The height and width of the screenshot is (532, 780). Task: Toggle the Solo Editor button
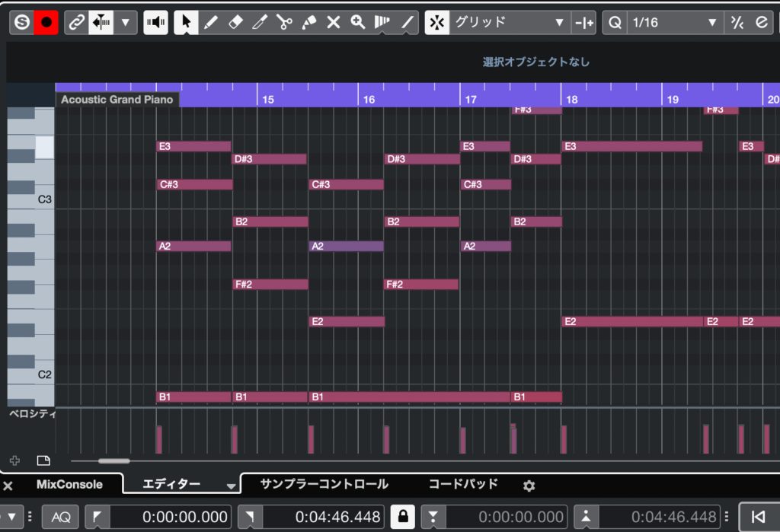tap(22, 22)
